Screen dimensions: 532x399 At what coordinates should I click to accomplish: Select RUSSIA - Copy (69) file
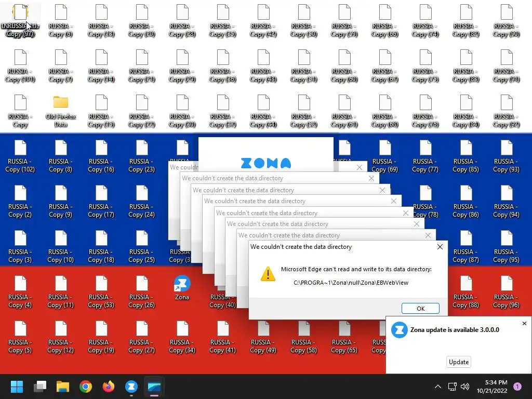point(385,156)
